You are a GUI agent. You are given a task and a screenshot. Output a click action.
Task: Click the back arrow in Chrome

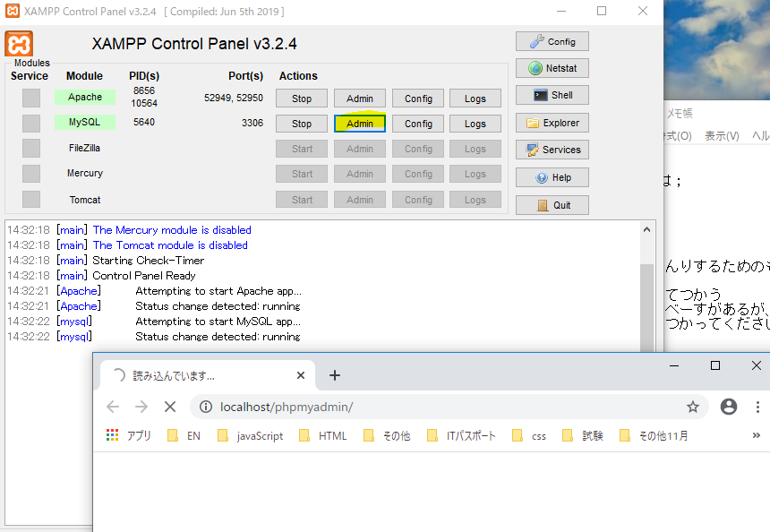[x=113, y=407]
